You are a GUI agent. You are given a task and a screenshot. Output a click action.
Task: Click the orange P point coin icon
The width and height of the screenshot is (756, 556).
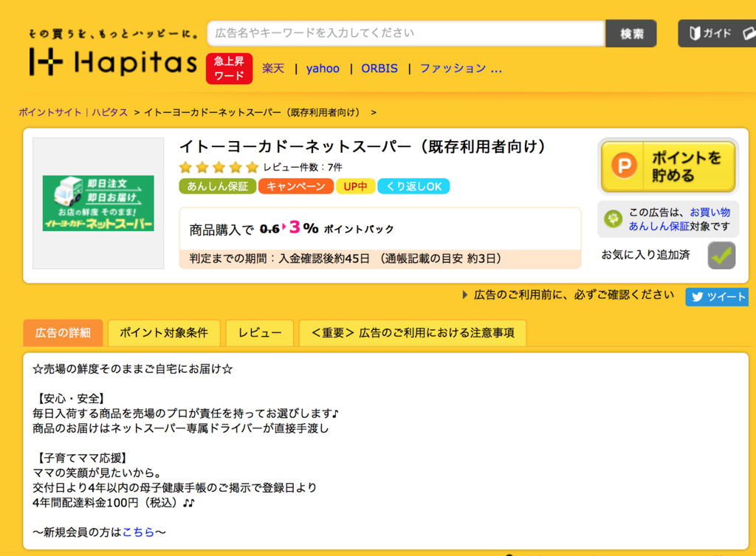pos(624,165)
